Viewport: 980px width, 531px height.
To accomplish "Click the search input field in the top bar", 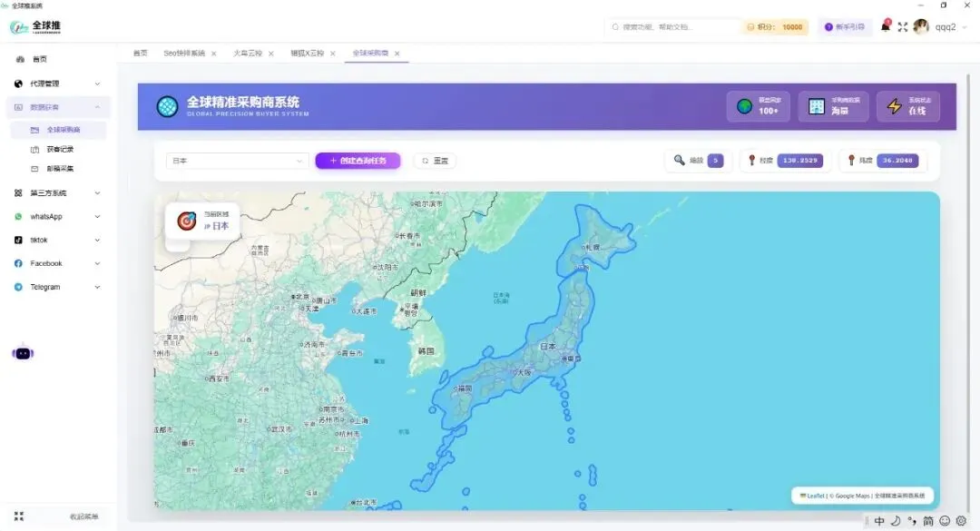I will 671,27.
